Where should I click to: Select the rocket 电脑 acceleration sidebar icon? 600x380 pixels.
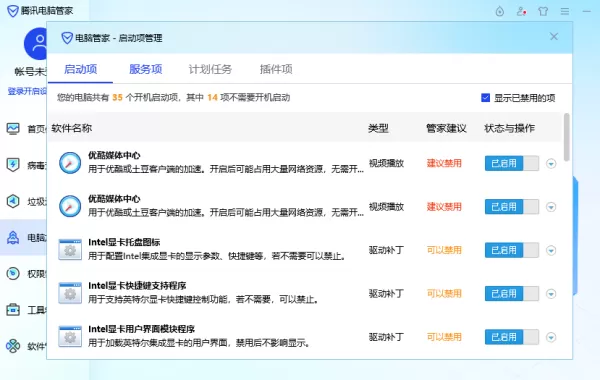pyautogui.click(x=13, y=238)
